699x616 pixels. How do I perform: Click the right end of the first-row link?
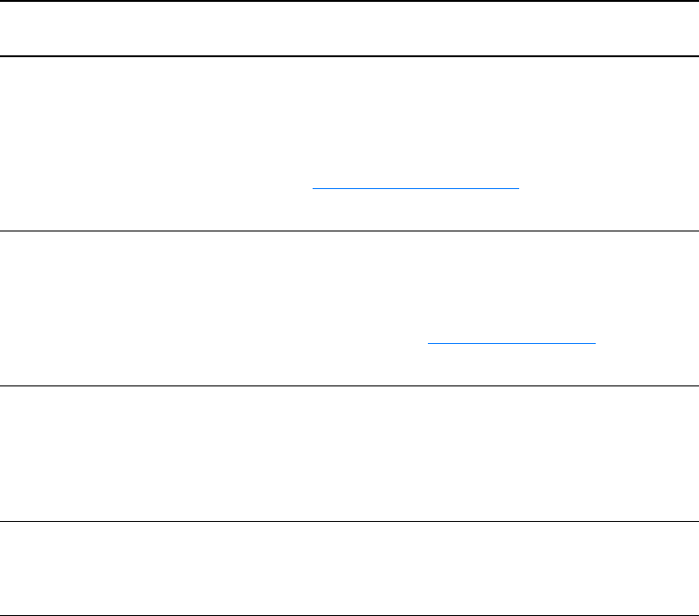coord(518,187)
